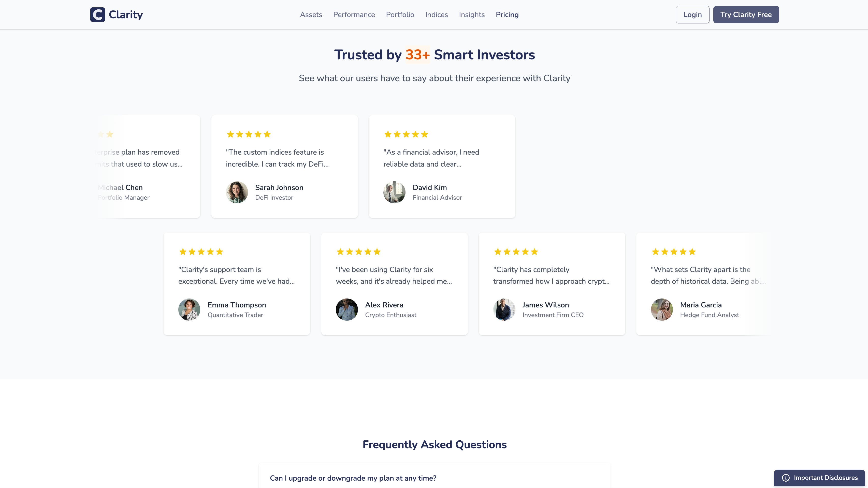Click David Kim's avatar photo
The width and height of the screenshot is (868, 488).
394,192
